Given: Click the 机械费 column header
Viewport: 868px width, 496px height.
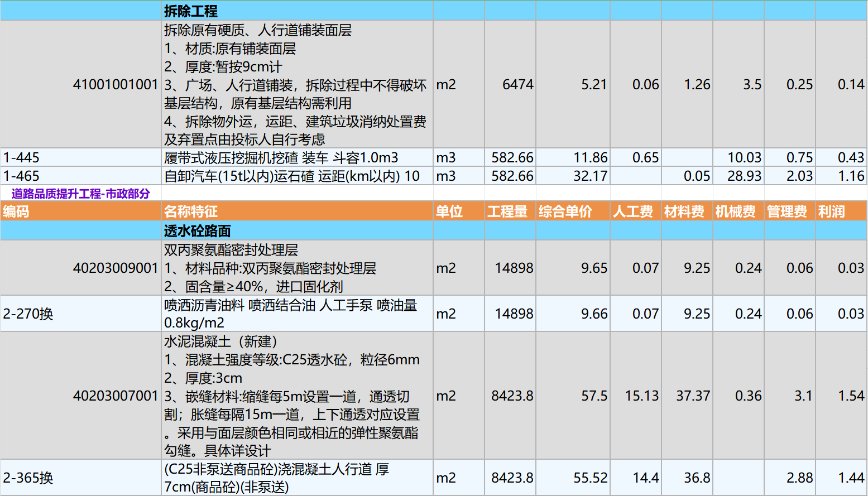Looking at the screenshot, I should [x=738, y=211].
